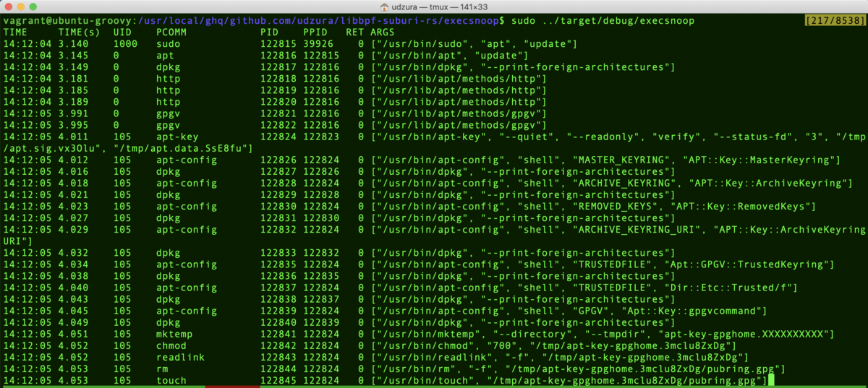
Task: Click the "ARCHIVE_KEYRING_URI" argument
Action: point(634,229)
